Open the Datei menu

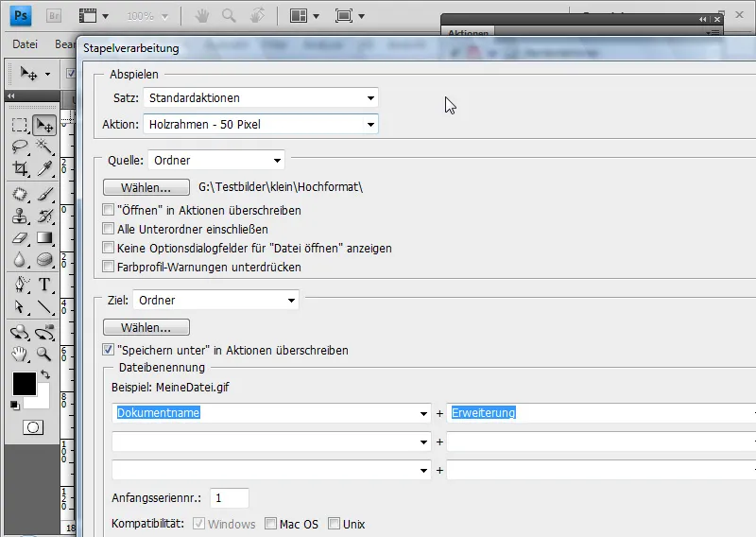tap(25, 44)
